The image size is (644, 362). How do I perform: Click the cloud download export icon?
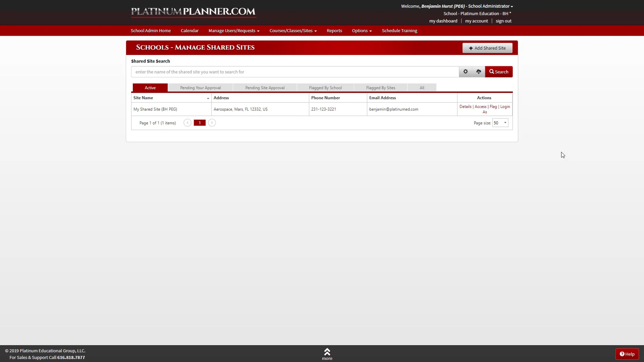coord(478,72)
